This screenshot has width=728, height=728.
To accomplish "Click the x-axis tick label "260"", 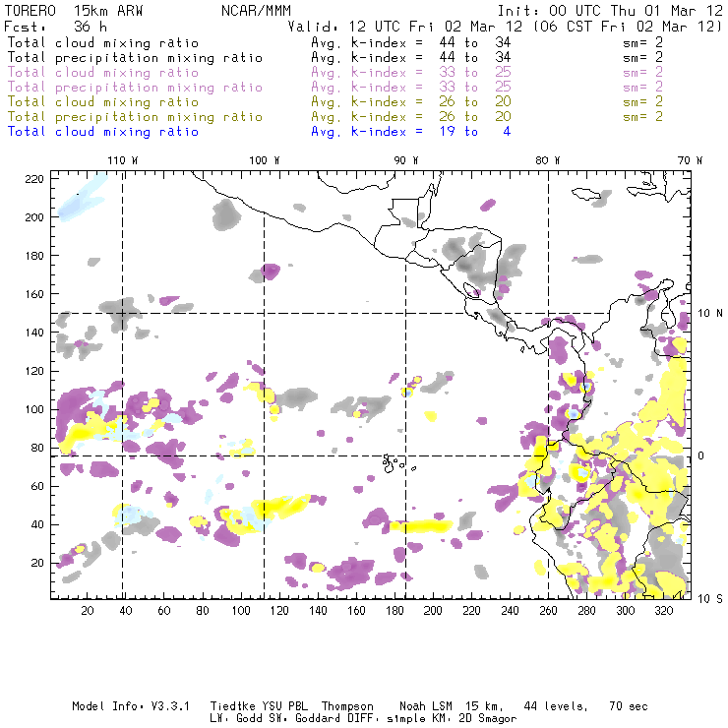I will [x=548, y=611].
